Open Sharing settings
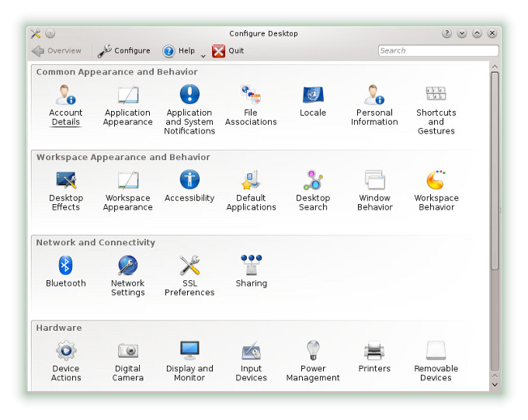528x420 pixels. (x=251, y=272)
